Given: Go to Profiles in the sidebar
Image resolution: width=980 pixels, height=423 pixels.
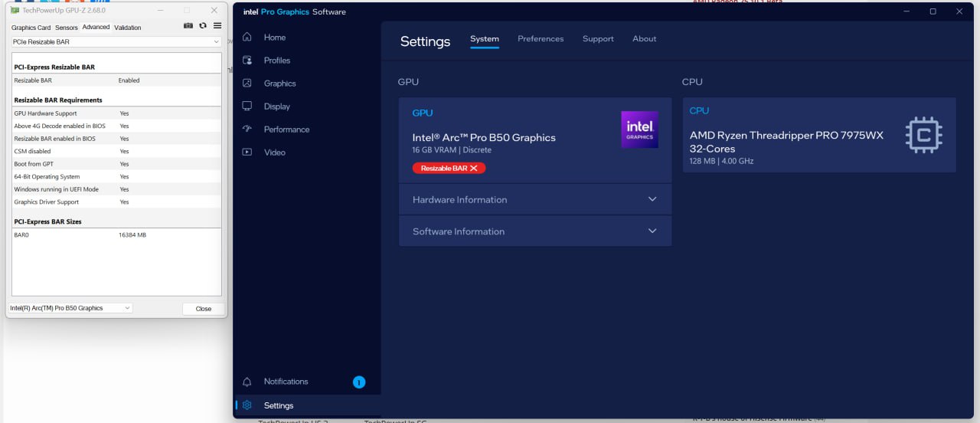Looking at the screenshot, I should (276, 61).
